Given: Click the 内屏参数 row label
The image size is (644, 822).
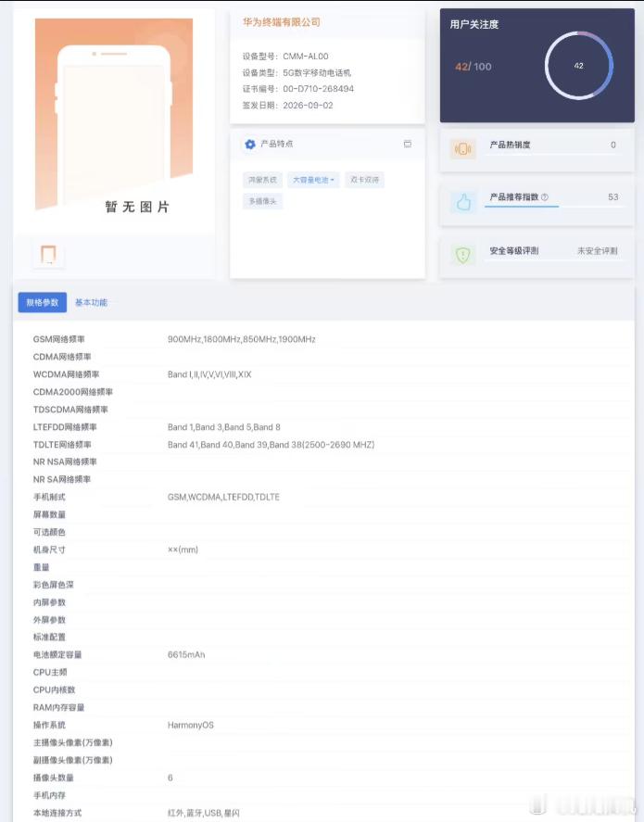Looking at the screenshot, I should (49, 602).
